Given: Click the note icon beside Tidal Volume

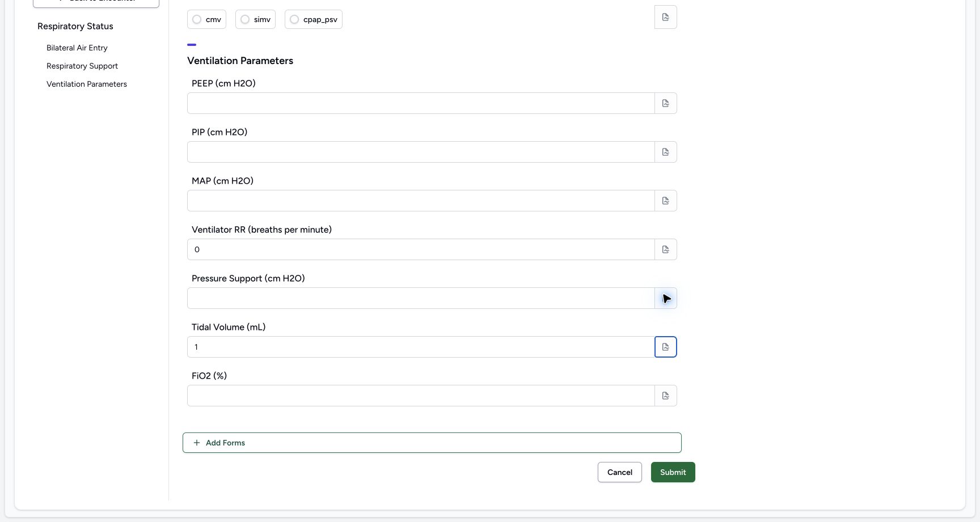Looking at the screenshot, I should pyautogui.click(x=666, y=347).
